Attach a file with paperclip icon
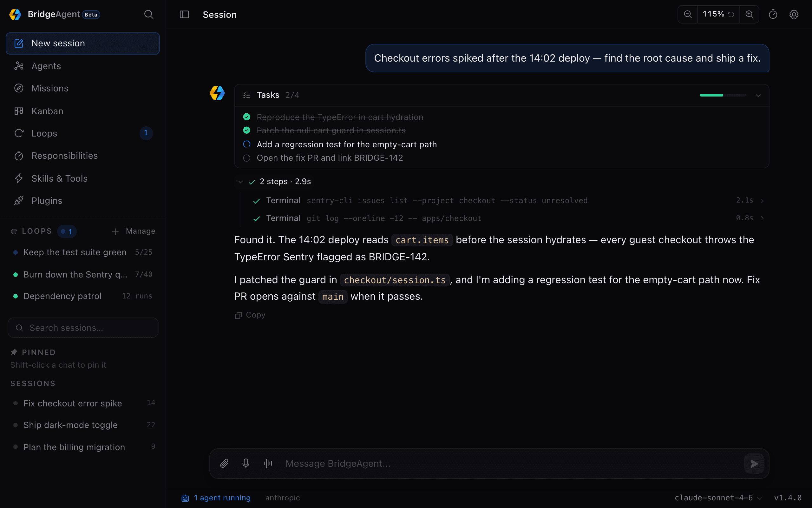This screenshot has height=508, width=812. pyautogui.click(x=224, y=464)
